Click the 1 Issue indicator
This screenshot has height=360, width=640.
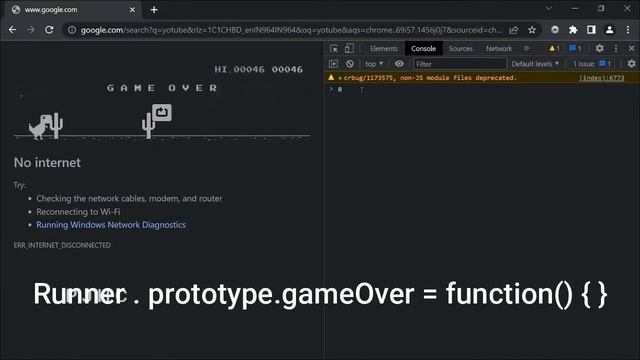click(591, 64)
